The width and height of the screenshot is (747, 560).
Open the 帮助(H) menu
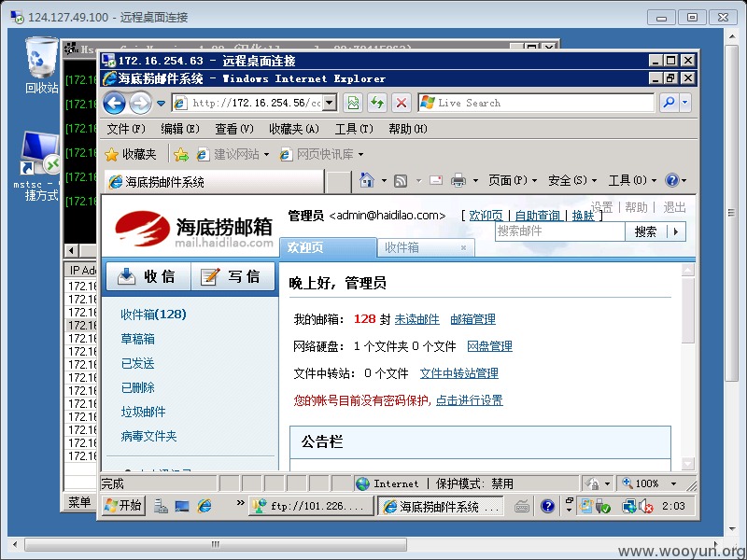[x=408, y=129]
